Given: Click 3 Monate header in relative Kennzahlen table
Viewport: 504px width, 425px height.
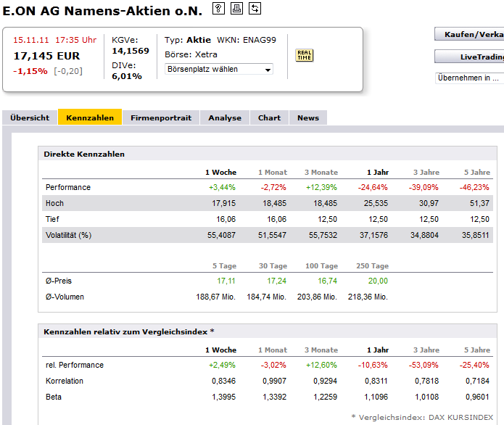Looking at the screenshot, I should (x=321, y=350).
